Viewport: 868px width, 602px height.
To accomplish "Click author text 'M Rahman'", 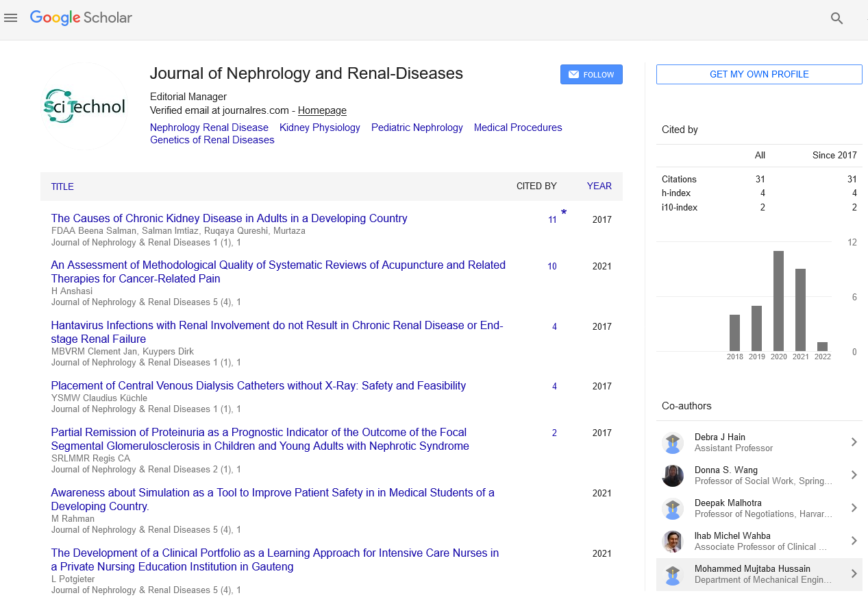I will pyautogui.click(x=71, y=518).
